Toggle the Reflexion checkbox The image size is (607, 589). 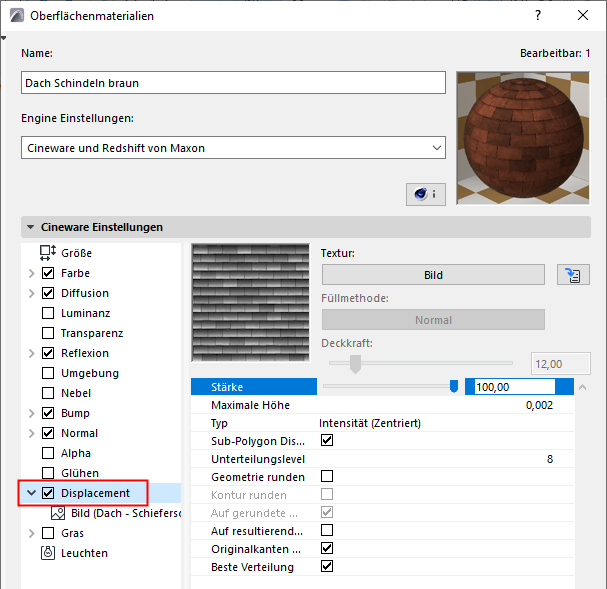coord(48,353)
